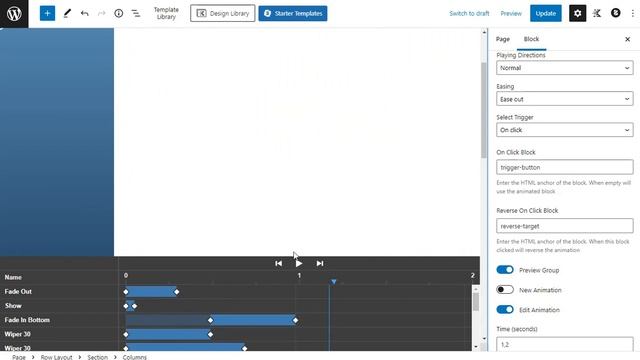Open Starter Templates
Screen dimensions: 640x360
pos(293,13)
